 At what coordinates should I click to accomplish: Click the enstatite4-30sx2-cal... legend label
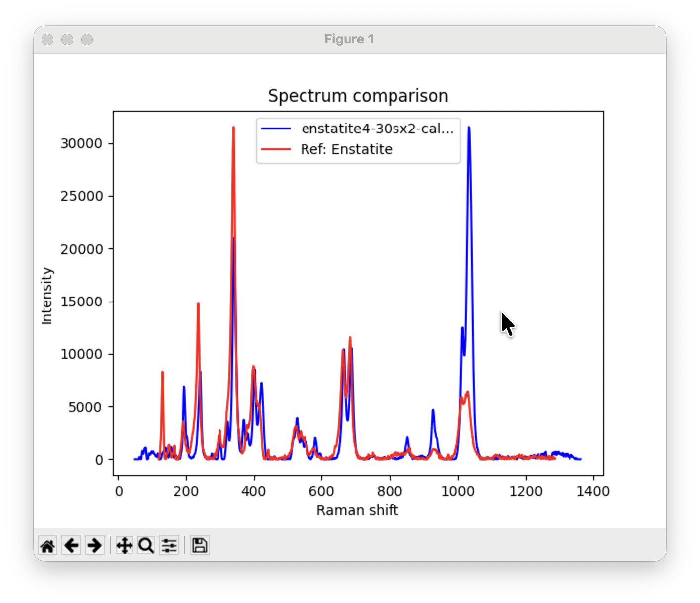[377, 129]
